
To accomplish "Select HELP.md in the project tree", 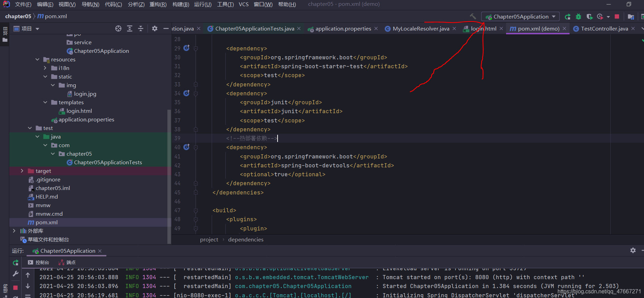I will pyautogui.click(x=47, y=196).
